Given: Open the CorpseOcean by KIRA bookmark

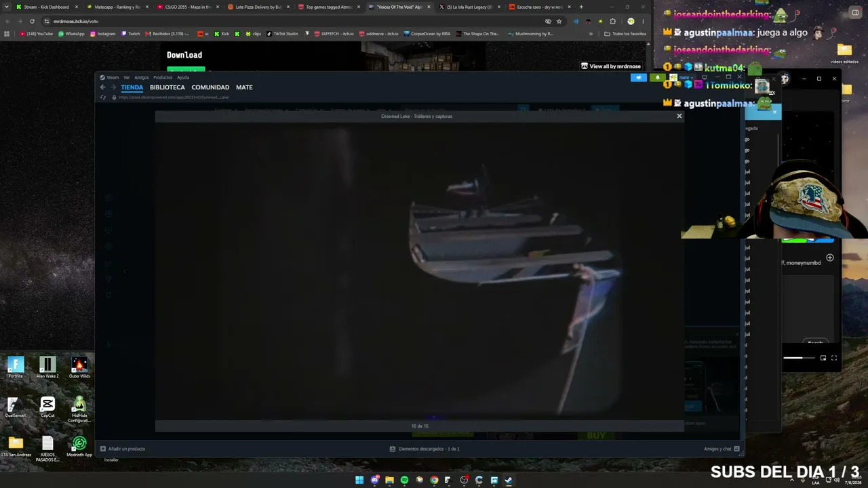Looking at the screenshot, I should click(427, 34).
